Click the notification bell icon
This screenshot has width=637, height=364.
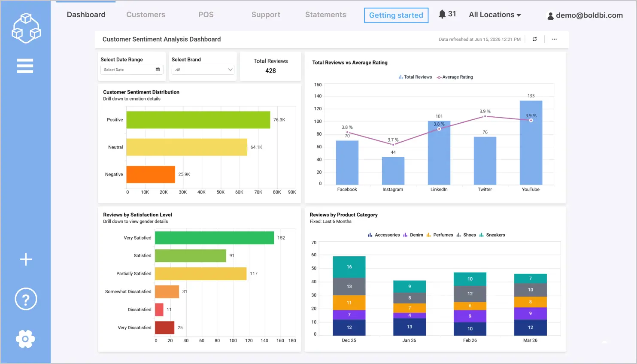442,14
